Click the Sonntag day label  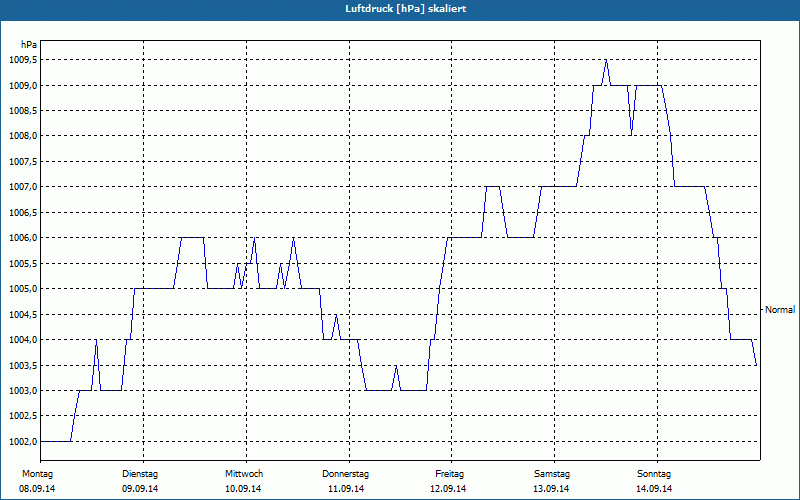coord(654,474)
